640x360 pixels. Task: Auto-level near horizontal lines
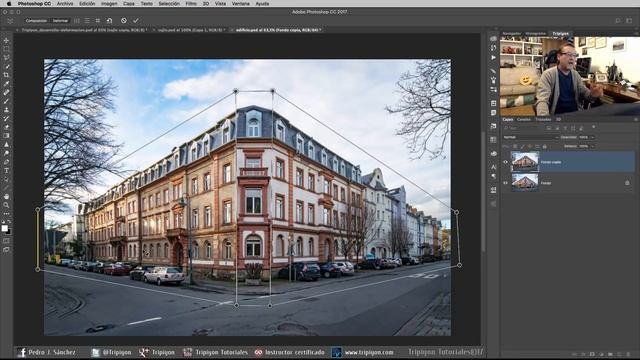coord(87,20)
